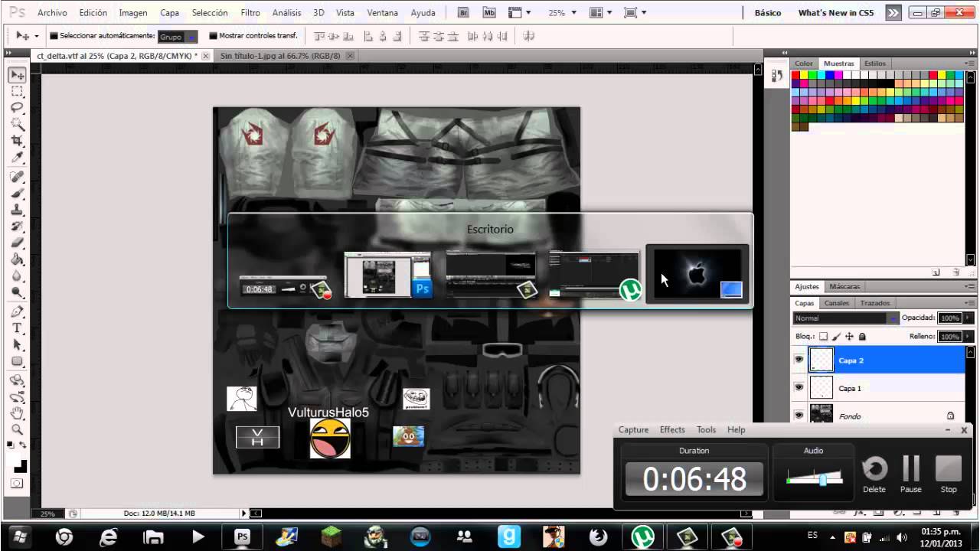Open the Screen Mode dropdown
980x551 pixels.
(x=635, y=13)
